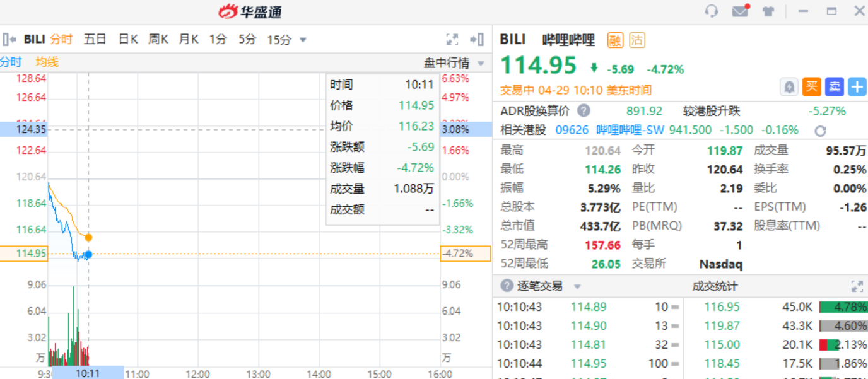Open customer service headset icon

pos(712,11)
